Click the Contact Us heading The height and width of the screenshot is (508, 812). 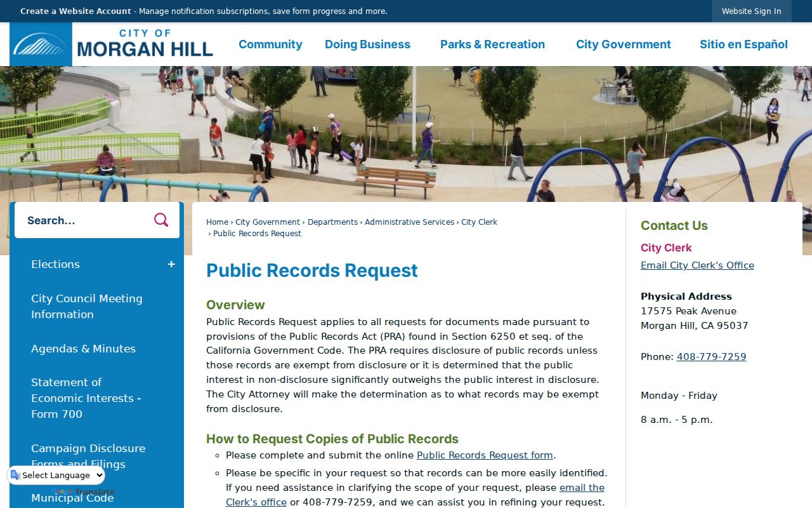coord(674,225)
